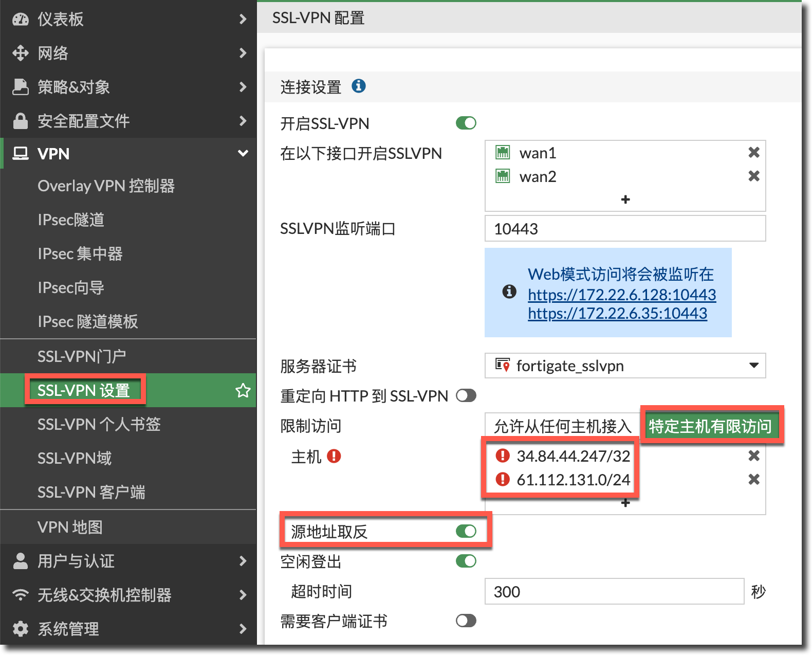Click the wan2 interface port icon
Screen dimensions: 812x655
point(503,176)
